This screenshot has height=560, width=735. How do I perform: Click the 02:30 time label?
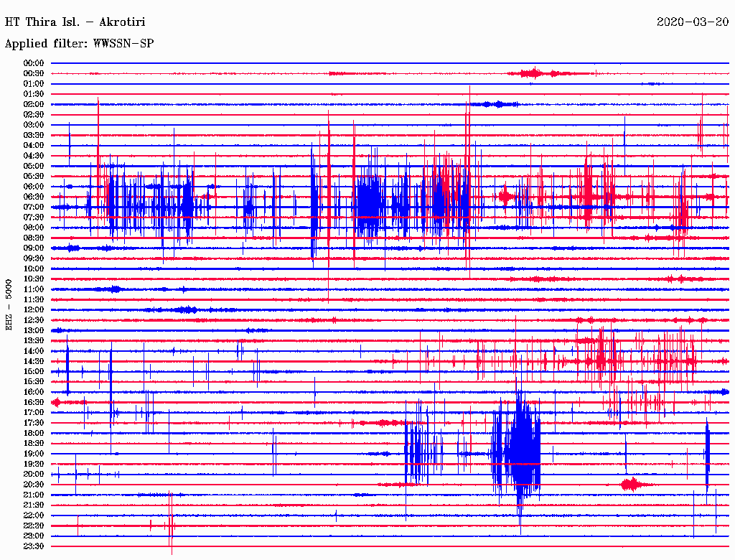click(x=34, y=115)
